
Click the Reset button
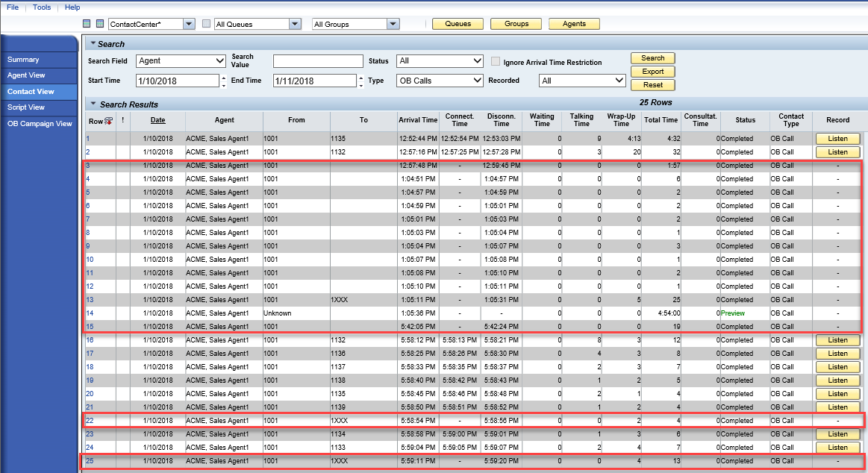[x=652, y=85]
